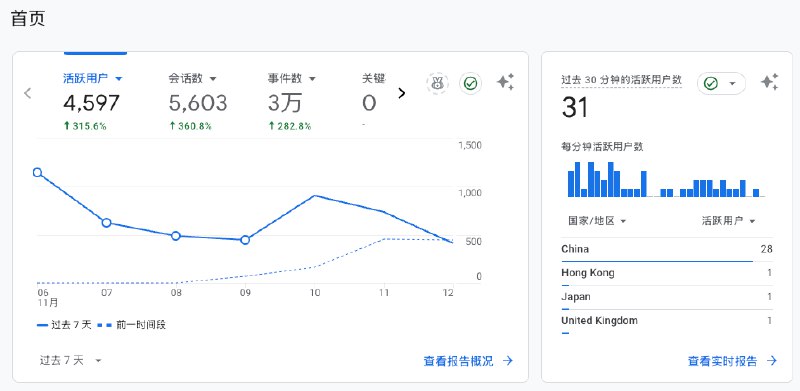Image resolution: width=800 pixels, height=391 pixels.
Task: Click the previous metrics left chevron
Action: pos(28,93)
